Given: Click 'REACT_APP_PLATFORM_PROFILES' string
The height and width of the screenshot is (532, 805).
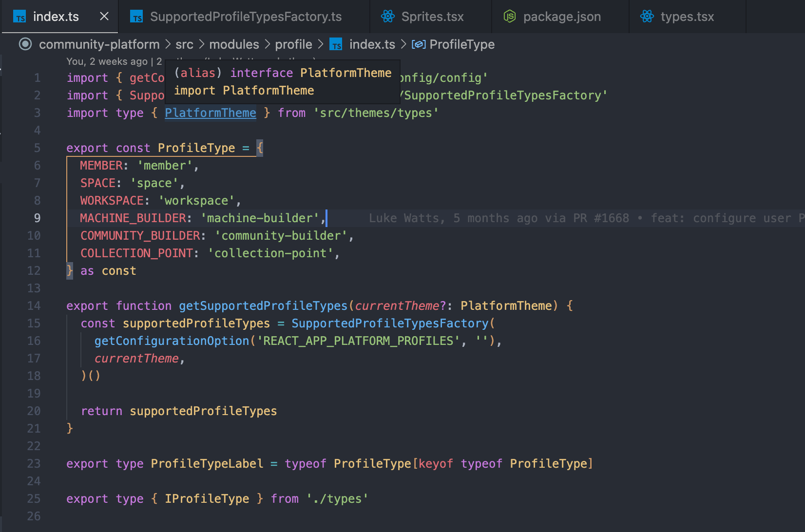Looking at the screenshot, I should coord(359,341).
